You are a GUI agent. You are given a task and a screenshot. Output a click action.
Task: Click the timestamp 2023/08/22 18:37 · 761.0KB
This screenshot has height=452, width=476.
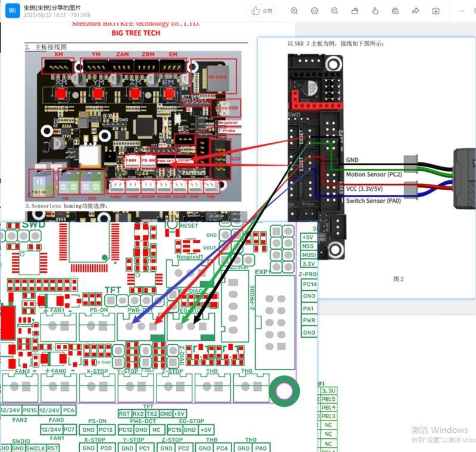click(x=57, y=15)
